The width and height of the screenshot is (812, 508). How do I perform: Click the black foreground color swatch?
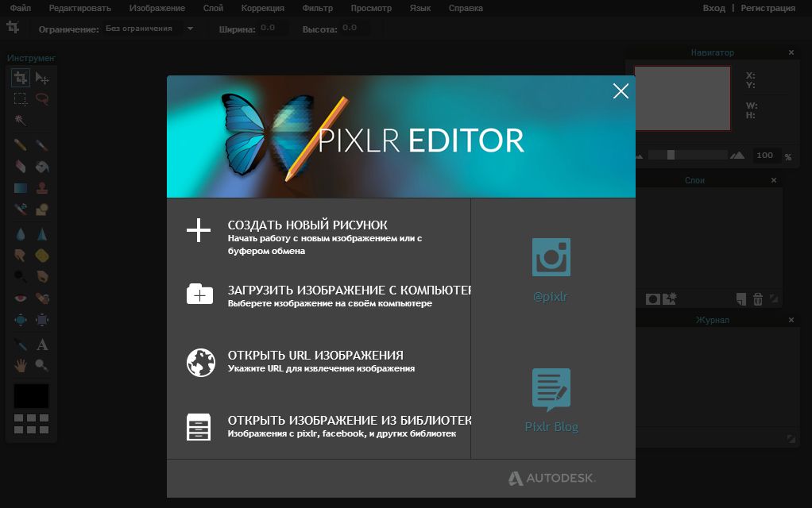pyautogui.click(x=31, y=396)
